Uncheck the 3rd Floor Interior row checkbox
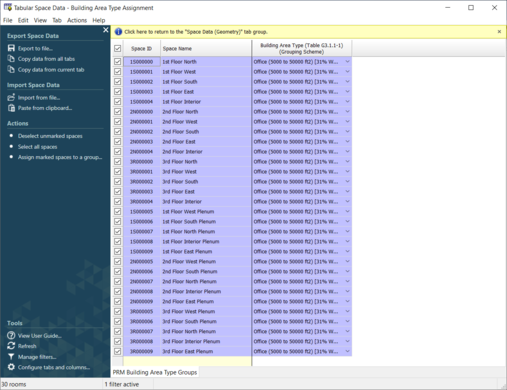Viewport: 507px width, 390px height. click(117, 201)
